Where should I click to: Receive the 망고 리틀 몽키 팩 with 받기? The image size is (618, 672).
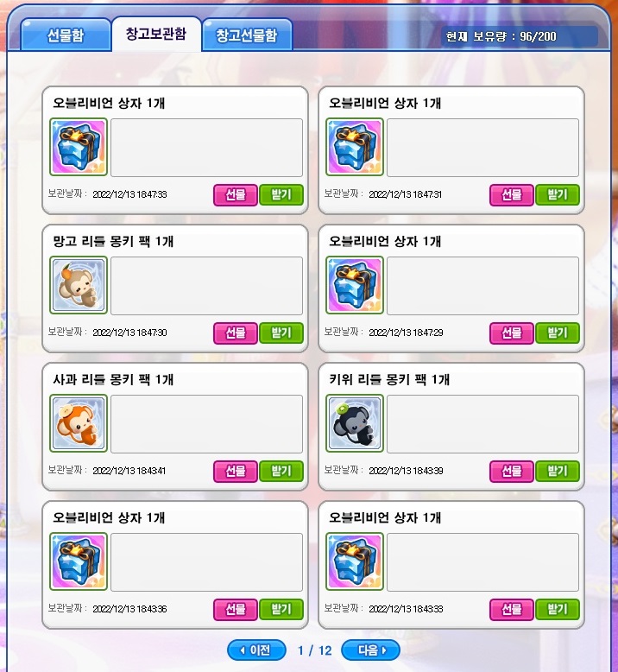(x=281, y=333)
